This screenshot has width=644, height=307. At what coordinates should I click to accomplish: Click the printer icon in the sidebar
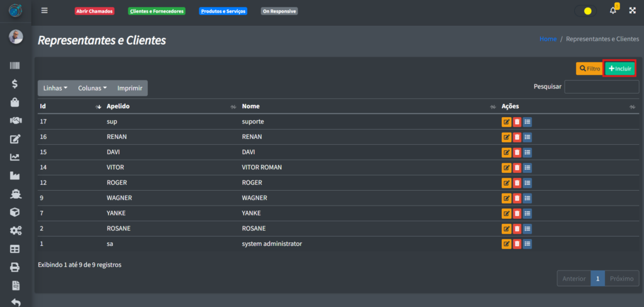pos(16,267)
